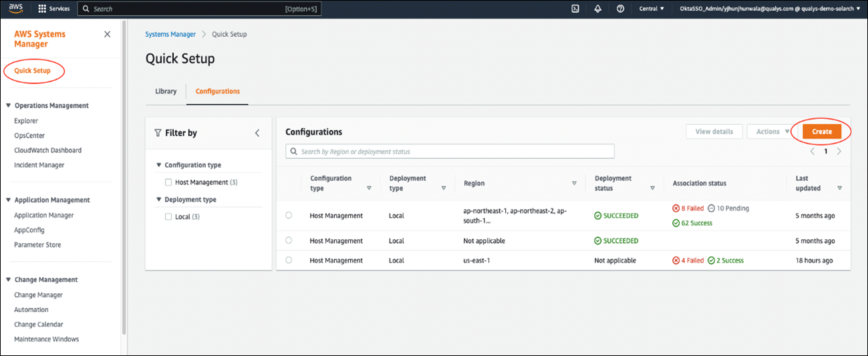Launch the CloudShell terminal icon
This screenshot has height=356, width=868.
click(575, 9)
